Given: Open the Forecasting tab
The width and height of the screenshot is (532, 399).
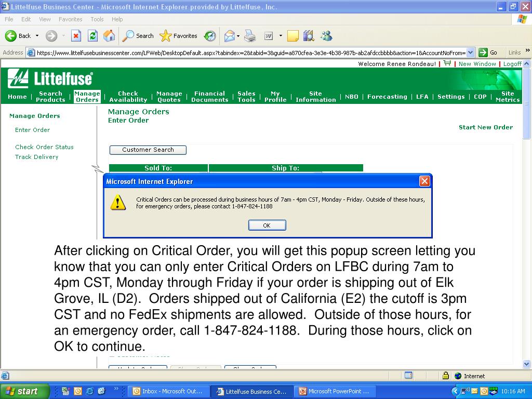Looking at the screenshot, I should [387, 97].
